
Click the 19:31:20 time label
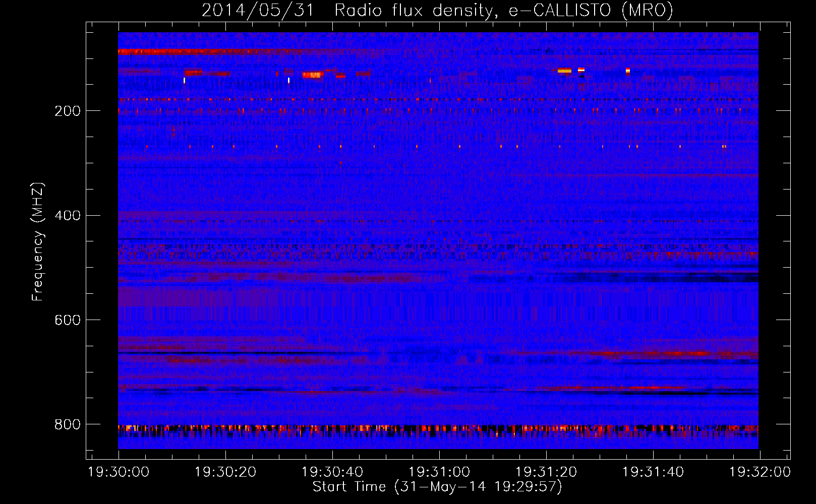[546, 472]
